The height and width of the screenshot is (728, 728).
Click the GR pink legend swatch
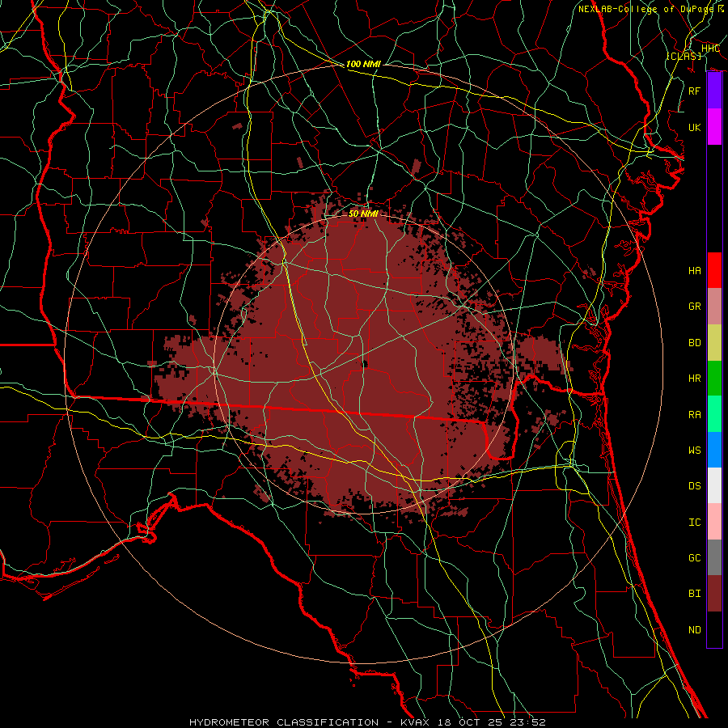[714, 307]
